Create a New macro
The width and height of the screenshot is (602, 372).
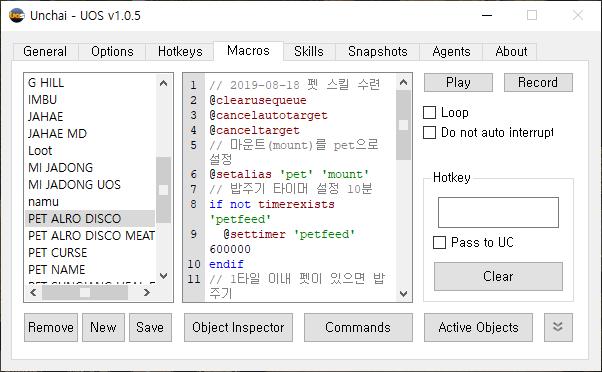[x=103, y=327]
